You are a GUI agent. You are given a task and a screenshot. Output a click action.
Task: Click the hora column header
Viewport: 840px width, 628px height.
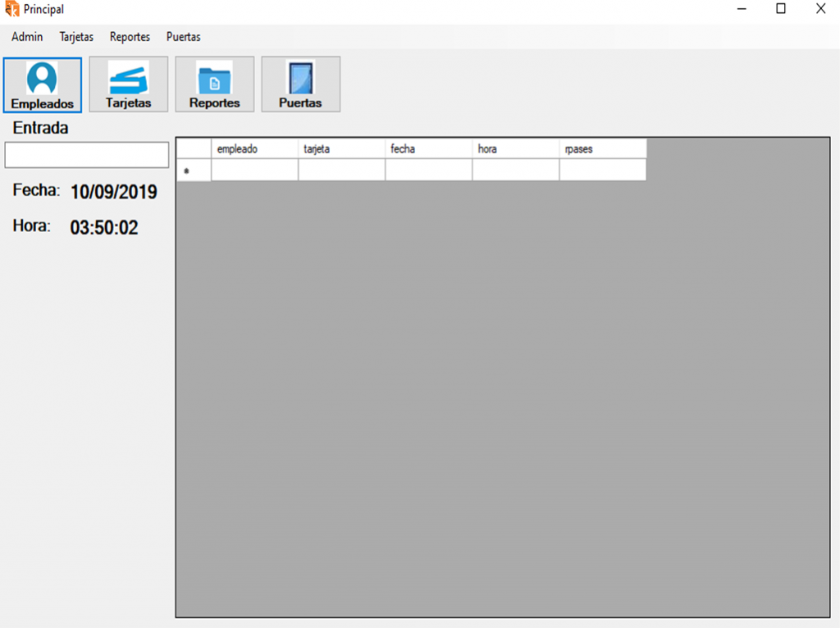coord(515,149)
